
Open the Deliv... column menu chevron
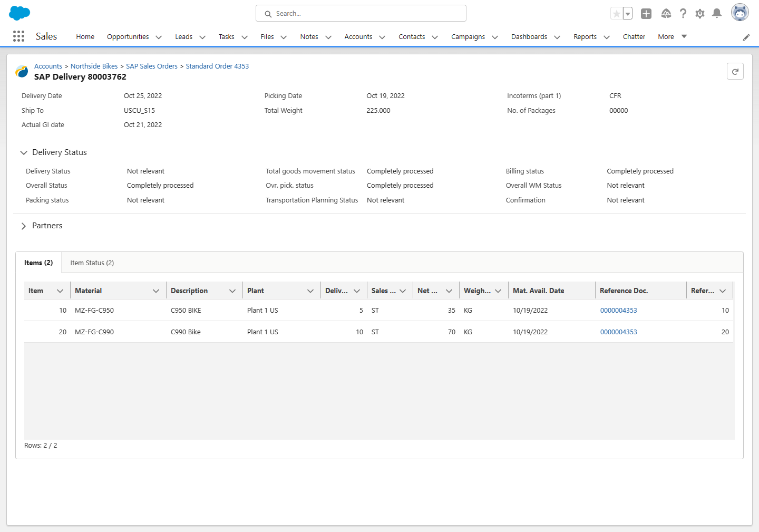click(x=357, y=291)
